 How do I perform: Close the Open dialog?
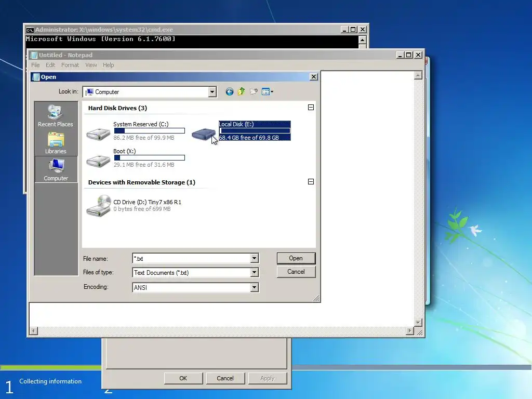click(314, 77)
